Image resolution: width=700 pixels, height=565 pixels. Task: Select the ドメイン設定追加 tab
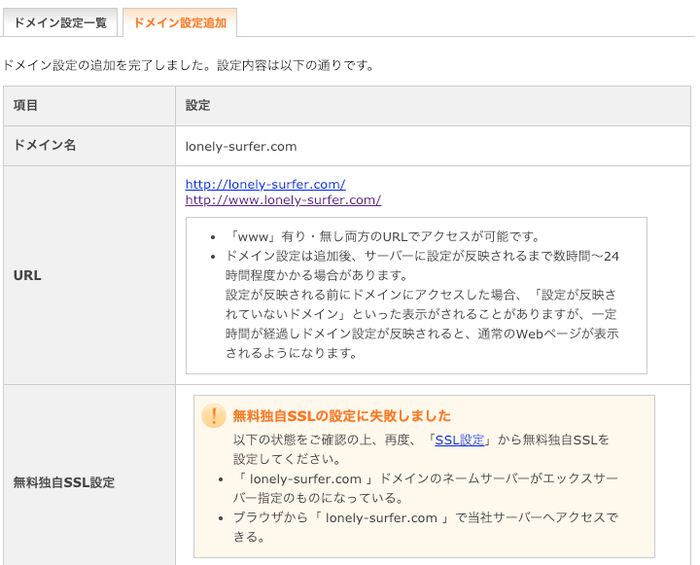click(179, 22)
